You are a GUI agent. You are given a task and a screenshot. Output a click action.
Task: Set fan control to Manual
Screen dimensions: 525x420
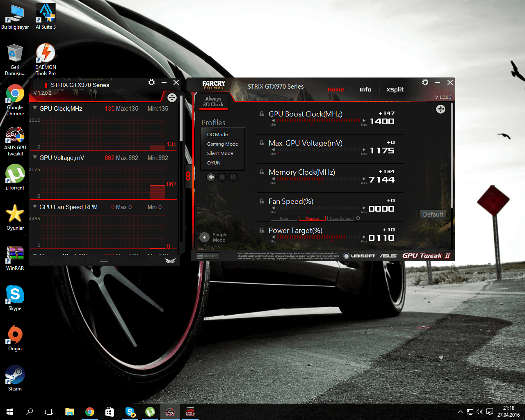(x=312, y=218)
